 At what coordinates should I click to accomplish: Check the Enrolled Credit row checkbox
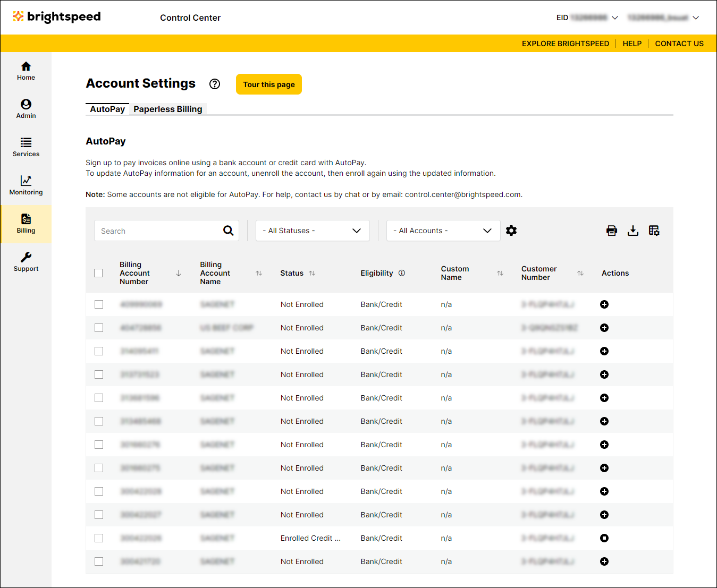point(99,538)
